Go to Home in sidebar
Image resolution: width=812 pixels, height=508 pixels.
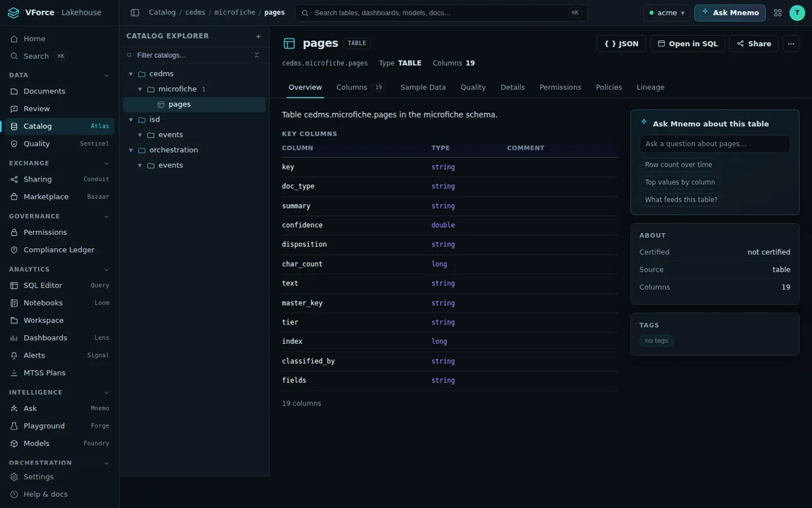coord(60,39)
